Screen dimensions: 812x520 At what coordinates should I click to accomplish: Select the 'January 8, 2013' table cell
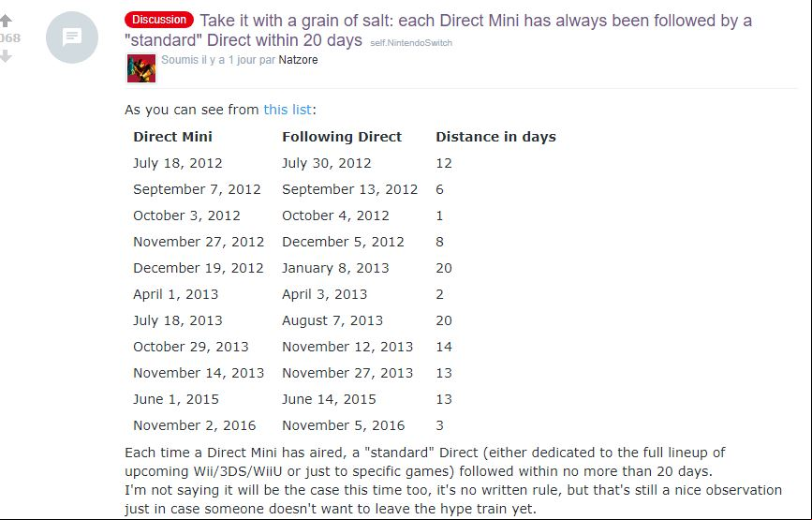[x=335, y=268]
